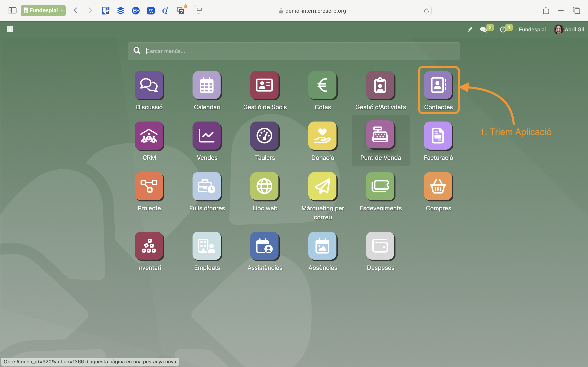Screen dimensions: 588x367
Task: Open the Esdeveniments app
Action: (x=380, y=186)
